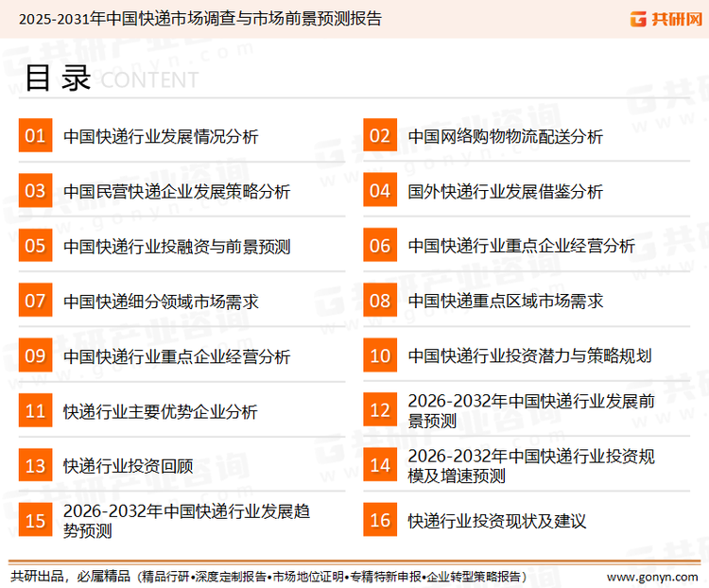The width and height of the screenshot is (709, 588).
Task: Click the orange 07 number badge
Action: pyautogui.click(x=35, y=301)
